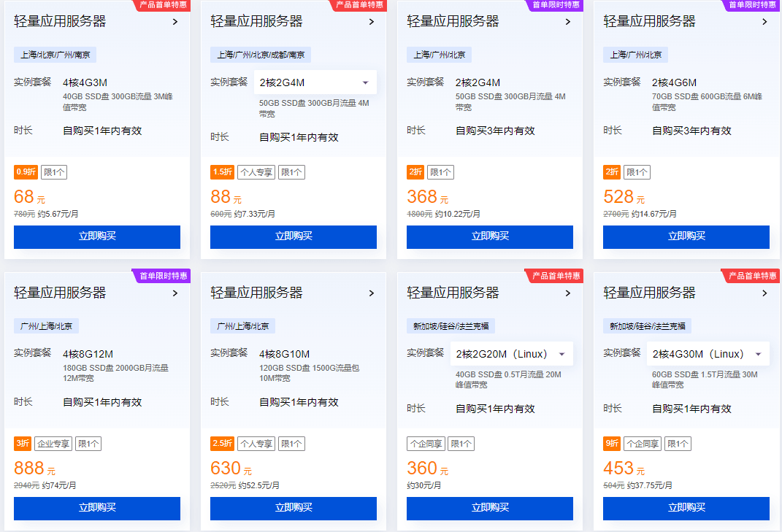
Task: Open the 轻量应用服务器 title on the 2核4G6M card
Action: 649,21
